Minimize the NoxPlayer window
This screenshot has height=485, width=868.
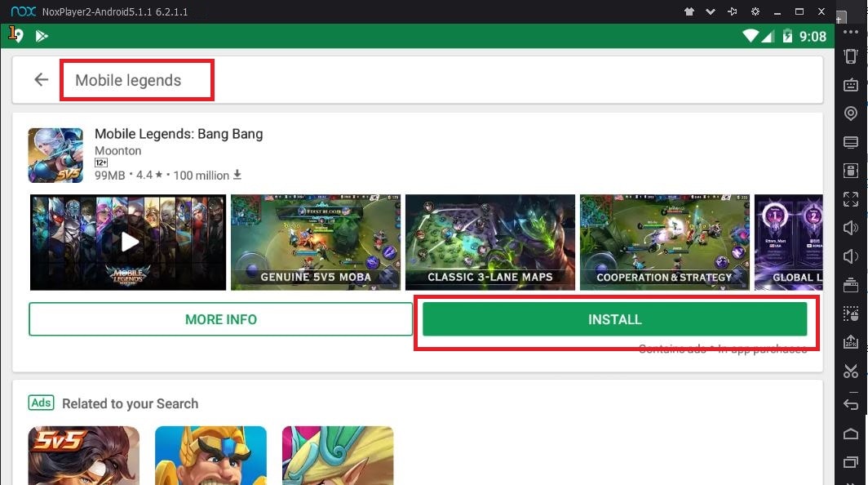coord(777,11)
